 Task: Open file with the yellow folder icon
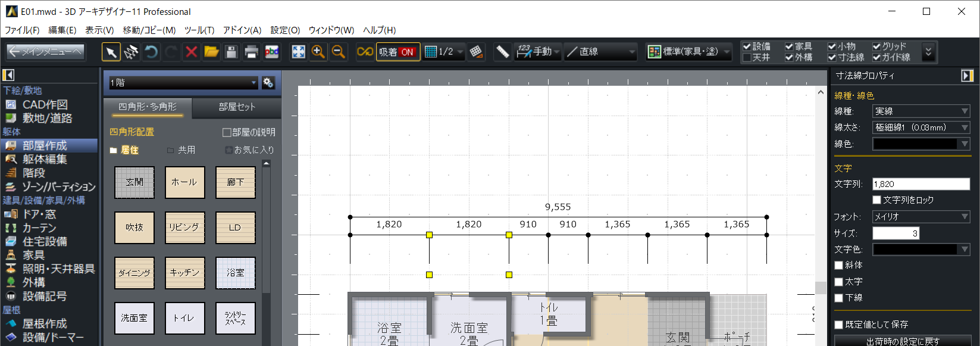tap(211, 52)
